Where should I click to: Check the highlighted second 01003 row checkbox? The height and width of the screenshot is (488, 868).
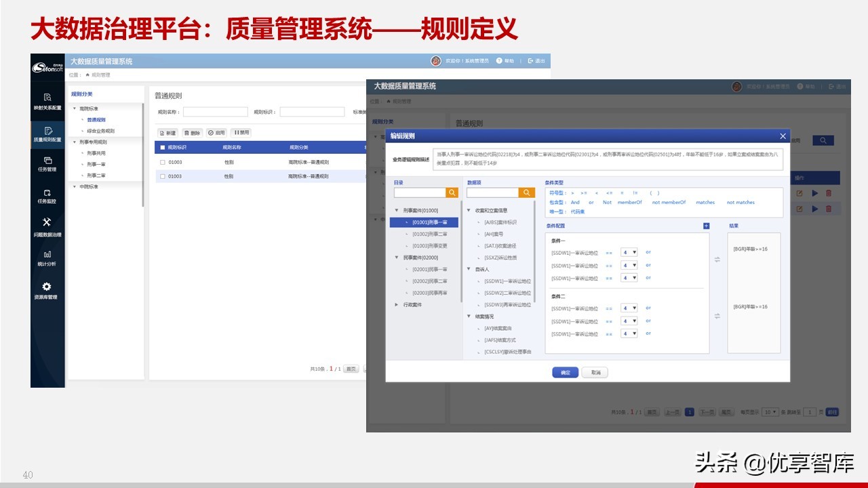tap(163, 176)
